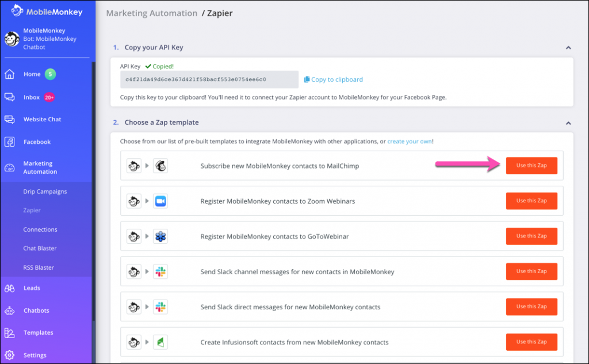Click the Marketing Automation gauge icon

click(9, 167)
